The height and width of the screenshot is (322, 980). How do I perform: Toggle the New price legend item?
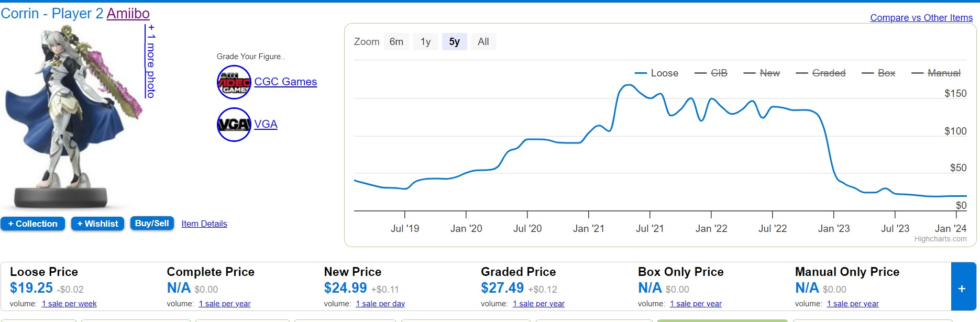coord(762,73)
